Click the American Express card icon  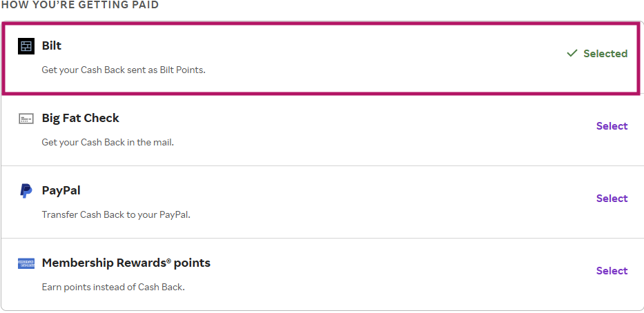[x=26, y=263]
